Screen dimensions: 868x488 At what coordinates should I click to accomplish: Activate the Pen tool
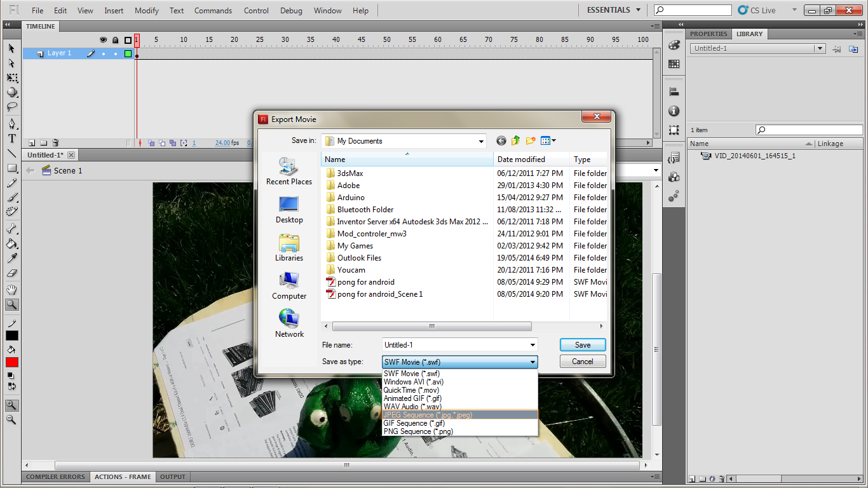(11, 124)
